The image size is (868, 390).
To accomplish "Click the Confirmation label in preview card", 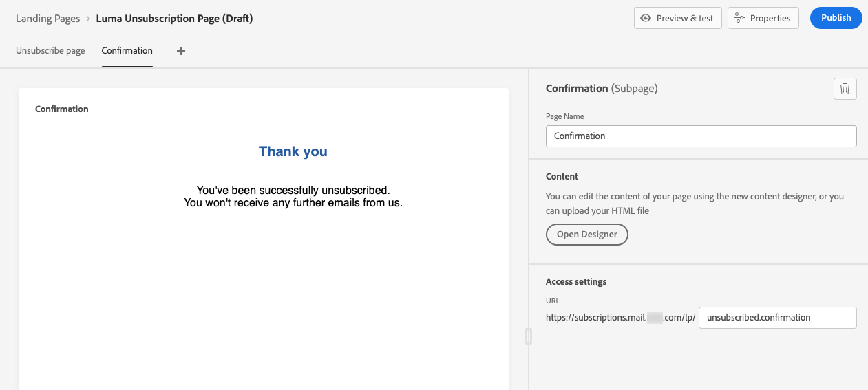I will pyautogui.click(x=62, y=109).
